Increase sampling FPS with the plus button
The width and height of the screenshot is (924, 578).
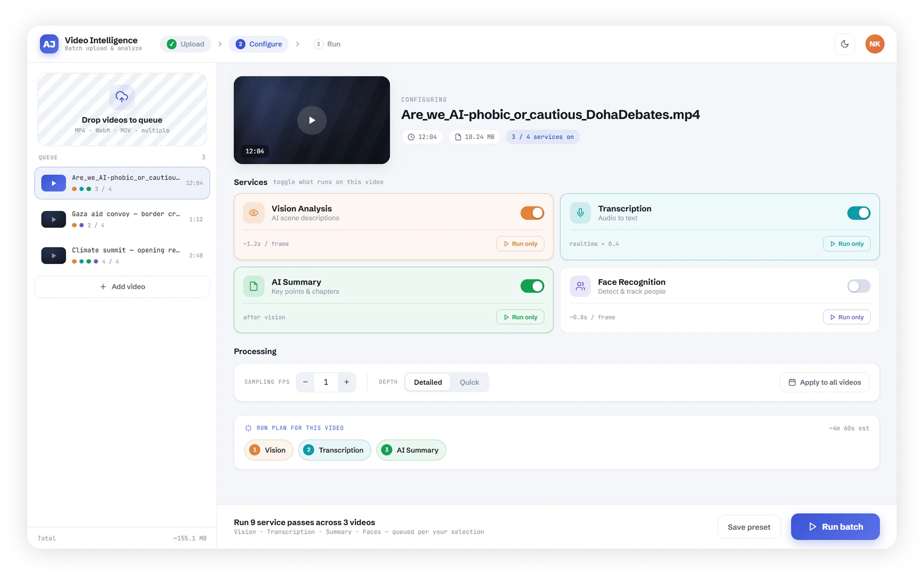pyautogui.click(x=346, y=382)
